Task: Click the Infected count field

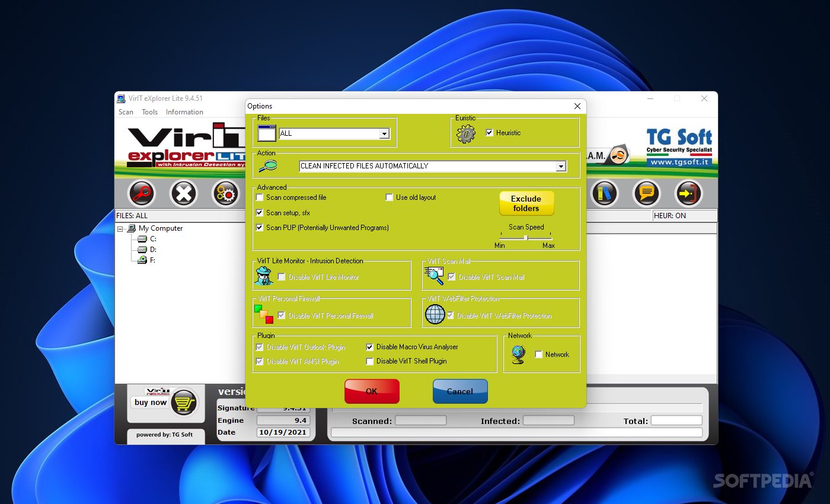Action: coord(548,420)
